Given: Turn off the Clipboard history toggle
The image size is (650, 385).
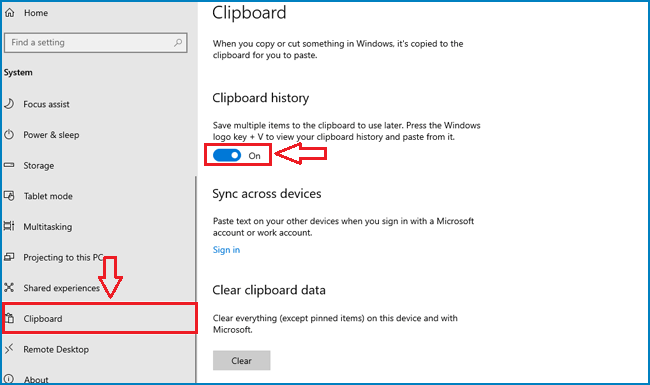Looking at the screenshot, I should coord(227,155).
